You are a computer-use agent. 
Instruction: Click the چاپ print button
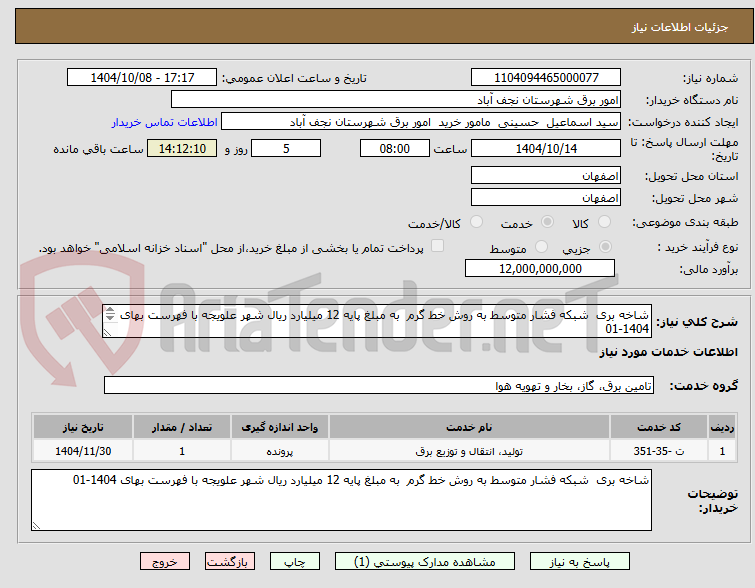[295, 562]
